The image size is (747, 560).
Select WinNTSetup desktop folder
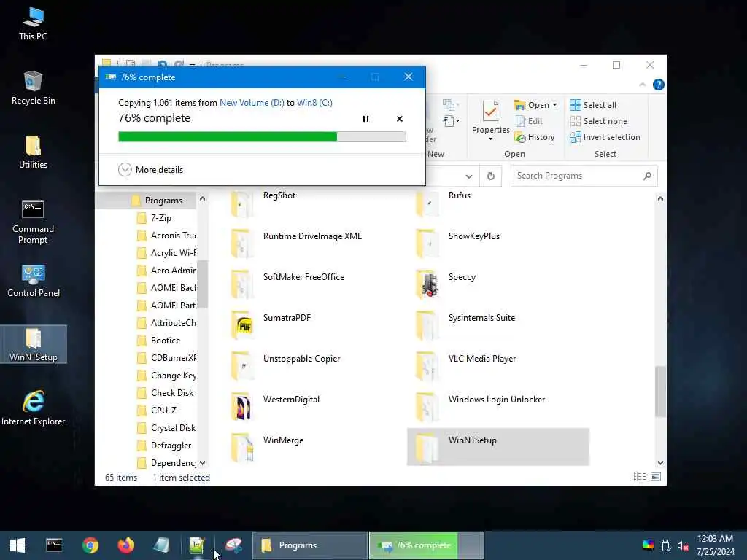34,344
